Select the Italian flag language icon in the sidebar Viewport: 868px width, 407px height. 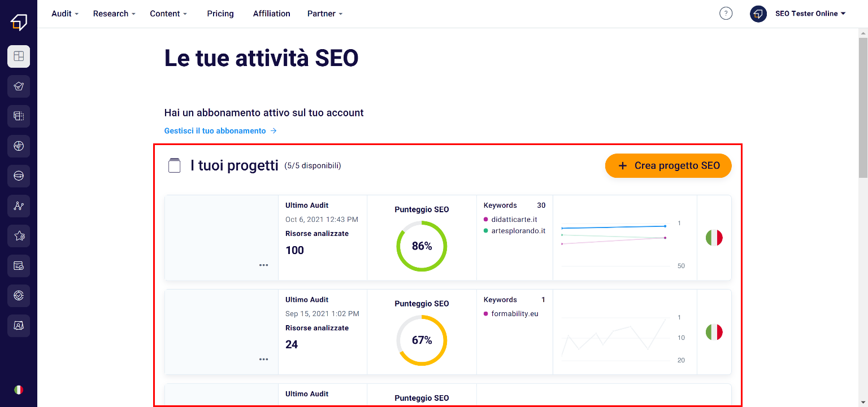pos(19,390)
